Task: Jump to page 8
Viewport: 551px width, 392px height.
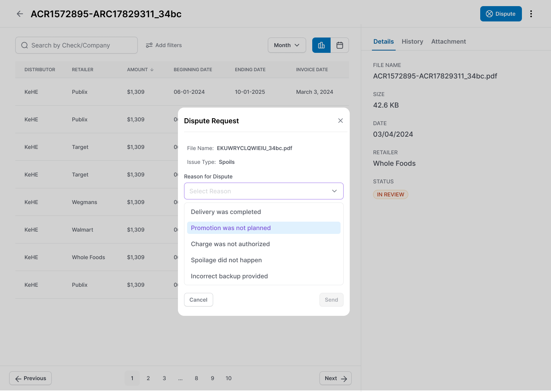Action: pos(196,378)
